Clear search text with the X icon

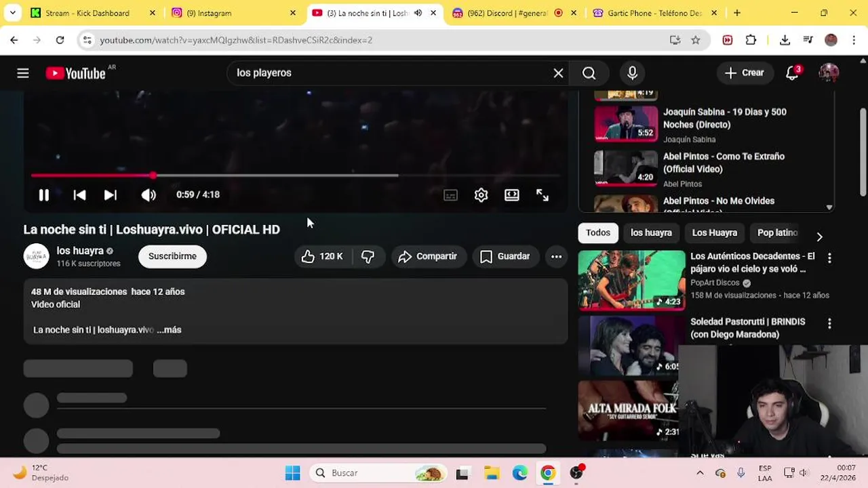(x=558, y=73)
